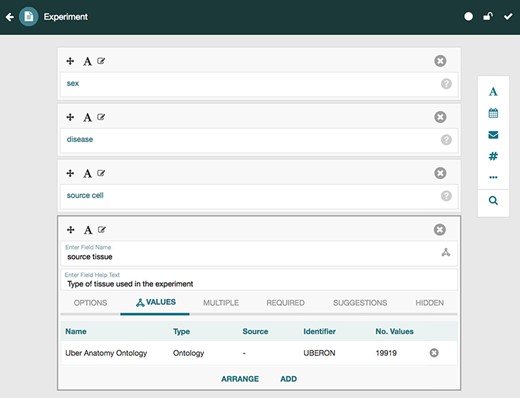The width and height of the screenshot is (520, 398).
Task: Add a date field from the side palette
Action: point(493,113)
